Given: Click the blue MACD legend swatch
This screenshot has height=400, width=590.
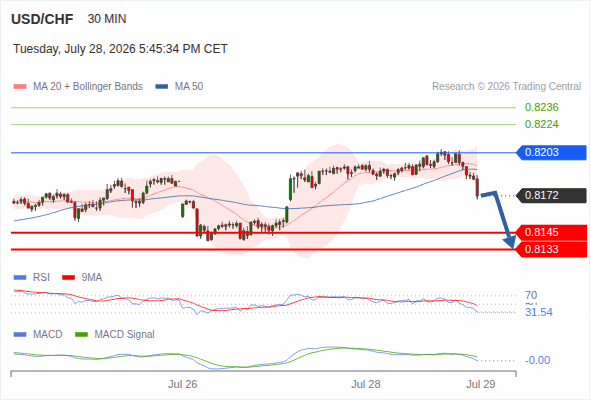Looking at the screenshot, I should pyautogui.click(x=20, y=335).
